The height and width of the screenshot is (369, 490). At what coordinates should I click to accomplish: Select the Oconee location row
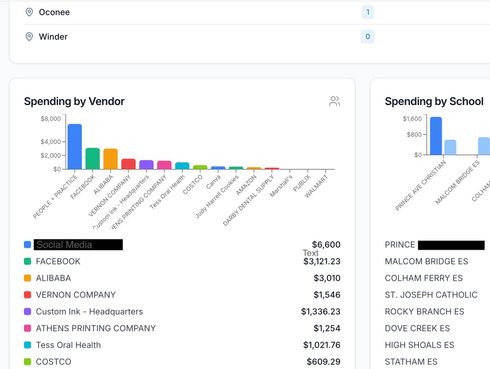point(257,12)
